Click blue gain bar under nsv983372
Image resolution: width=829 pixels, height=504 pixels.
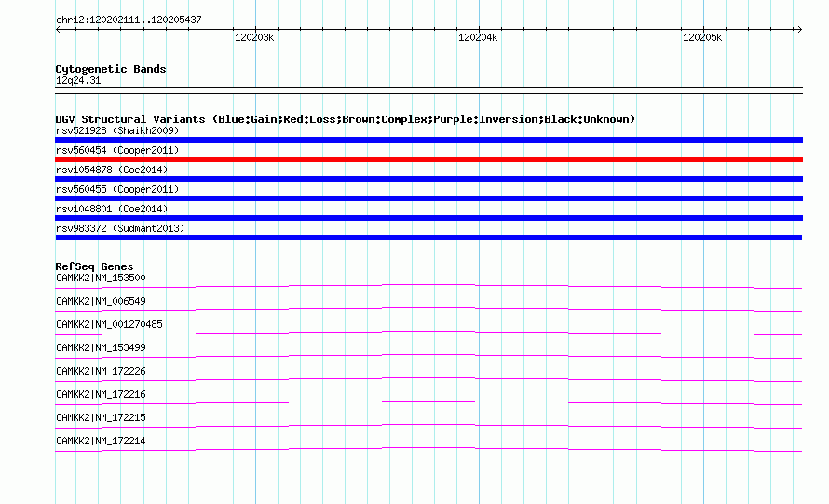point(428,238)
